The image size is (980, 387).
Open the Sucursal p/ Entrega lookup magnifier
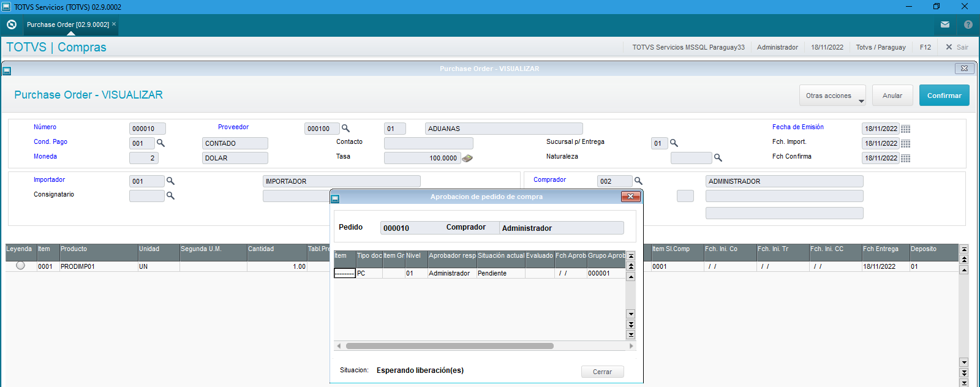674,143
